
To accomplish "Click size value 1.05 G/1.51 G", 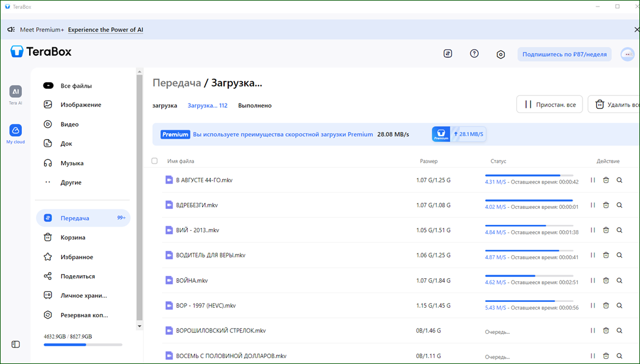I will pos(433,230).
